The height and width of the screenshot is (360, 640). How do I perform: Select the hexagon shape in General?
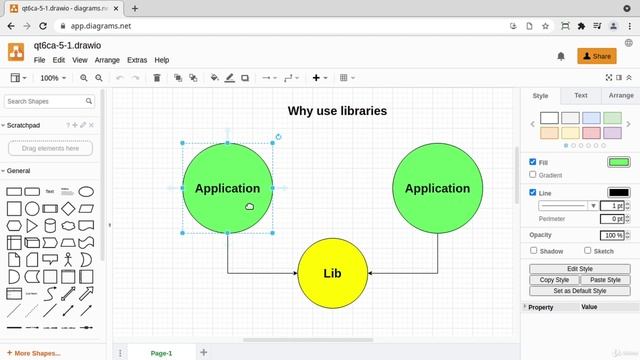click(x=14, y=226)
